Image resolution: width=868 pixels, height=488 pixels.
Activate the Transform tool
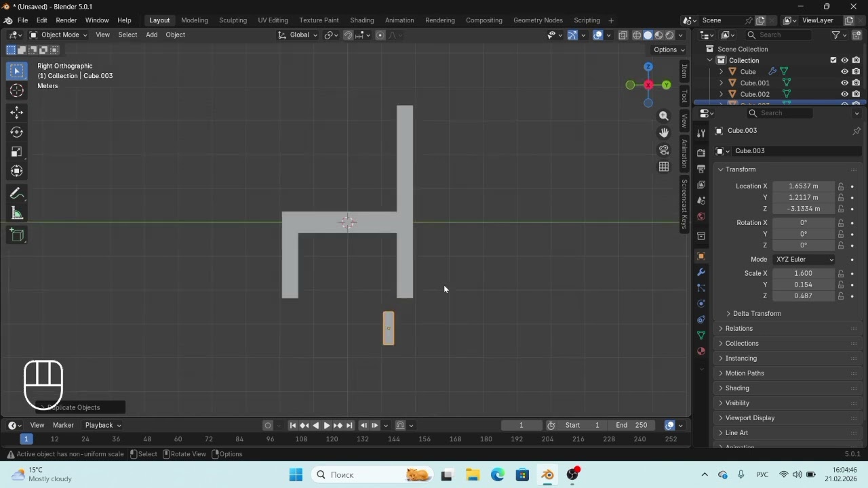point(17,171)
